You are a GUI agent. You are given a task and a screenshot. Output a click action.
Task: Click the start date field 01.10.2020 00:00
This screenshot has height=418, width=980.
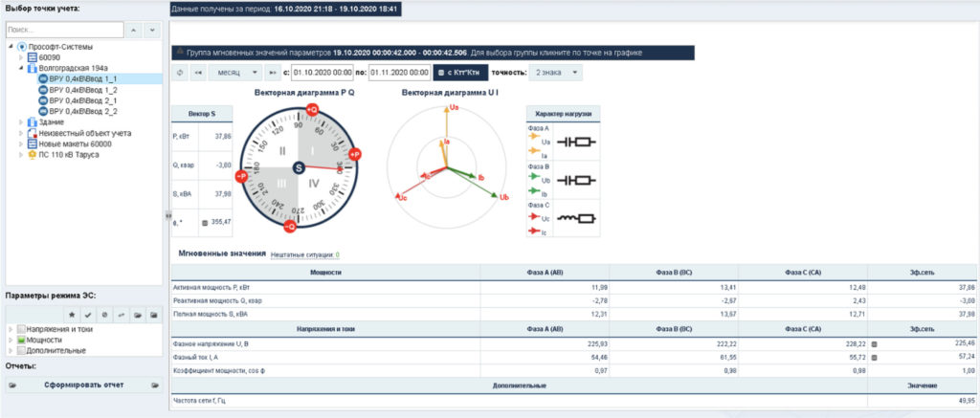323,73
